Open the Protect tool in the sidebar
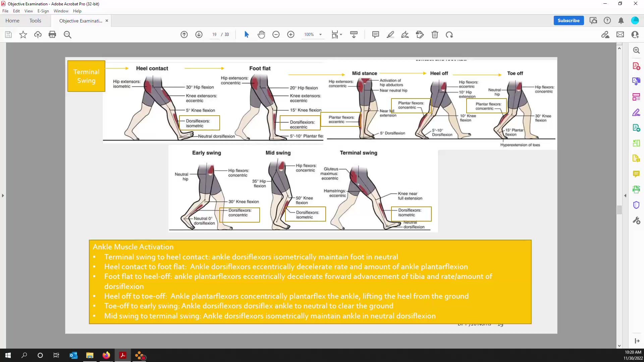Viewport: 644px width, 362px height. tap(636, 205)
